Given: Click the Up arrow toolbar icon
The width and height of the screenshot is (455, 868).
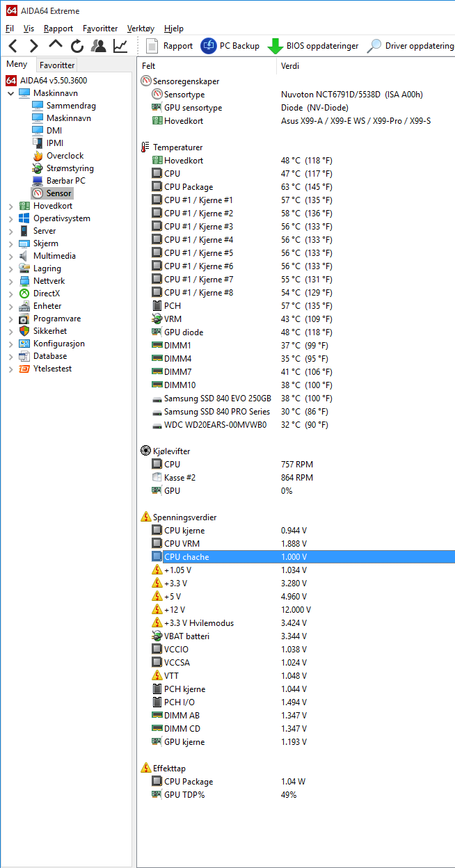Looking at the screenshot, I should (x=56, y=45).
